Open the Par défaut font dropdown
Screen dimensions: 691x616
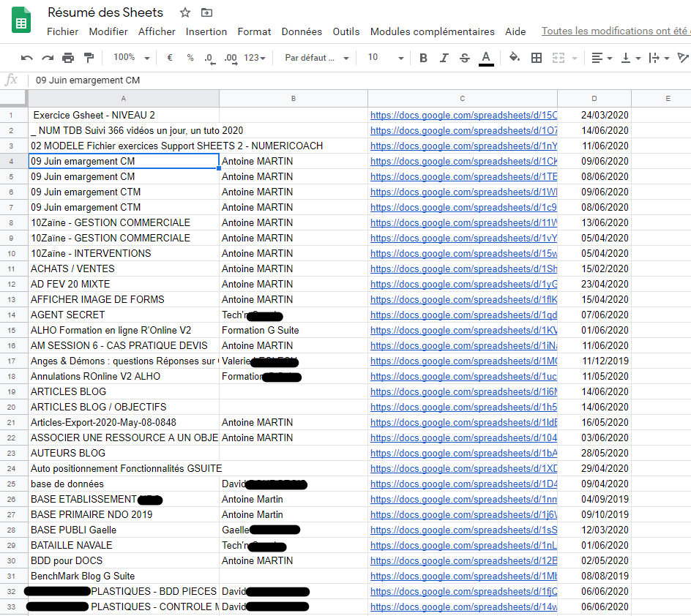click(316, 58)
